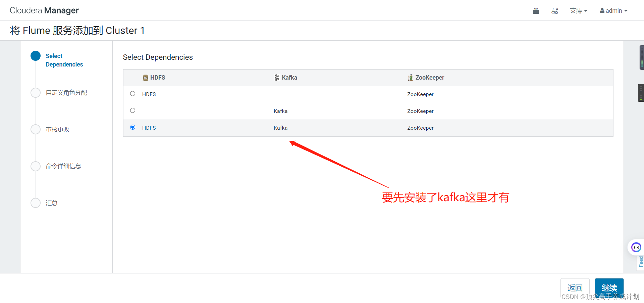
Task: Click the 命令详细信息 step circle
Action: coord(36,166)
